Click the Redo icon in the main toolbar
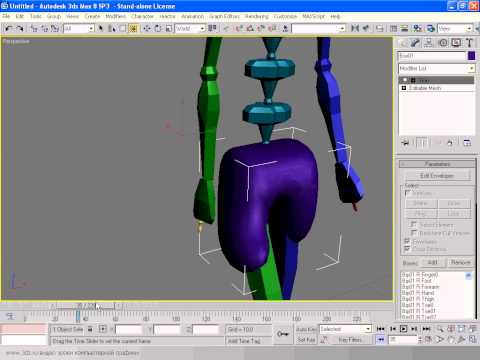 click(20, 29)
